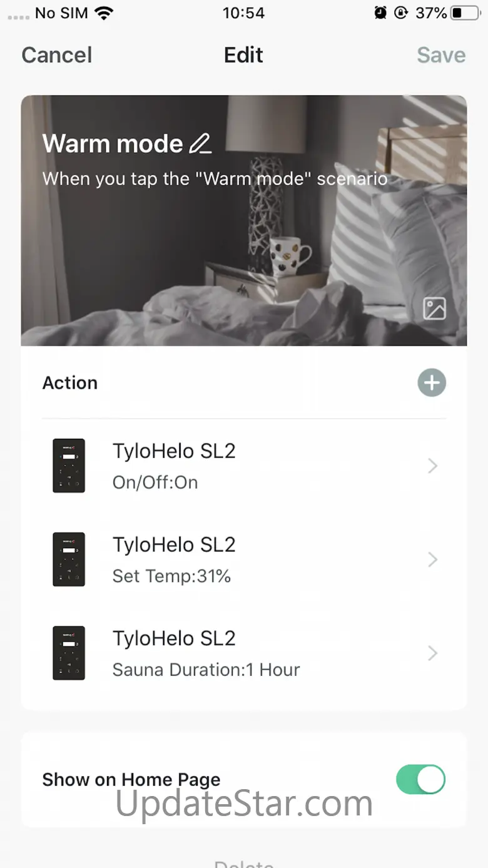Tap the Wi-Fi icon in status bar
Image resolution: width=488 pixels, height=868 pixels.
point(104,13)
